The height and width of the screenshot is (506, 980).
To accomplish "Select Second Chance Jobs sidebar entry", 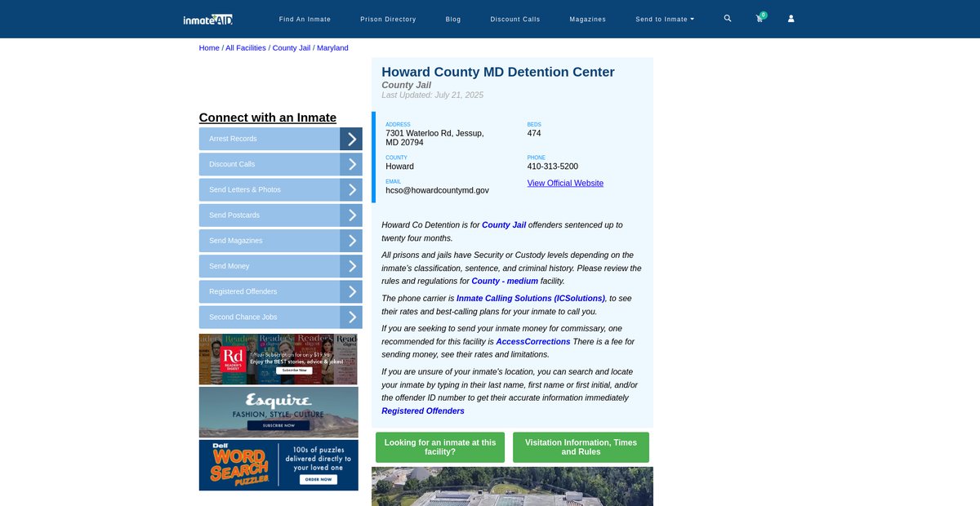I will 269,317.
